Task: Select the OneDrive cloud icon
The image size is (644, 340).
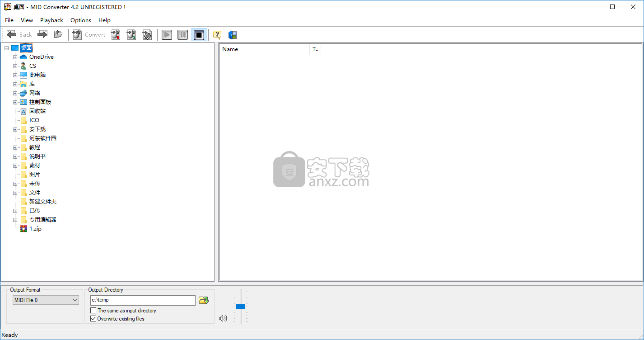Action: [x=23, y=57]
